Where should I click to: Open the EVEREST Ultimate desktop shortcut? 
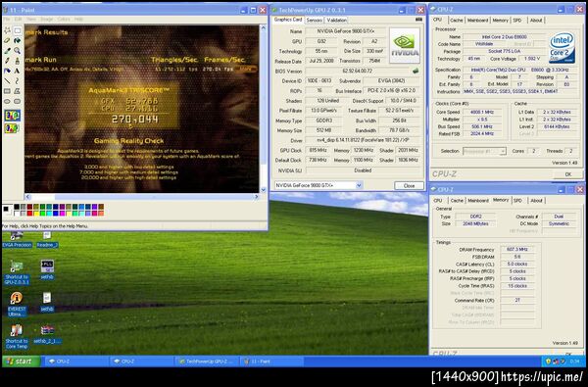pyautogui.click(x=17, y=304)
